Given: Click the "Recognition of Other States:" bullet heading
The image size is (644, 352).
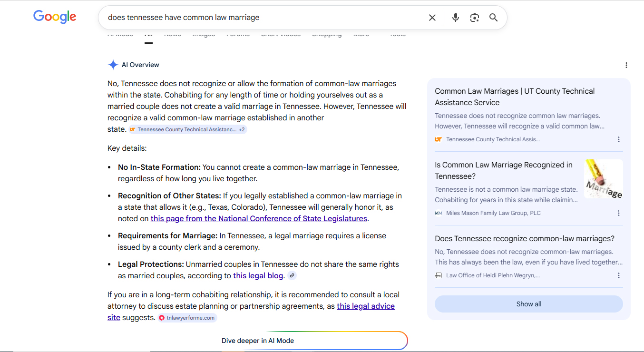Looking at the screenshot, I should (169, 196).
